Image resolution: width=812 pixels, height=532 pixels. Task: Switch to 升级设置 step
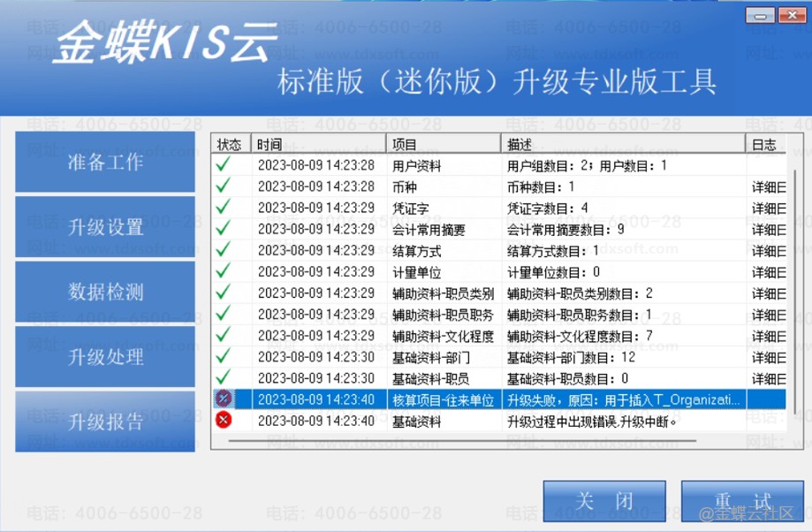(x=105, y=227)
